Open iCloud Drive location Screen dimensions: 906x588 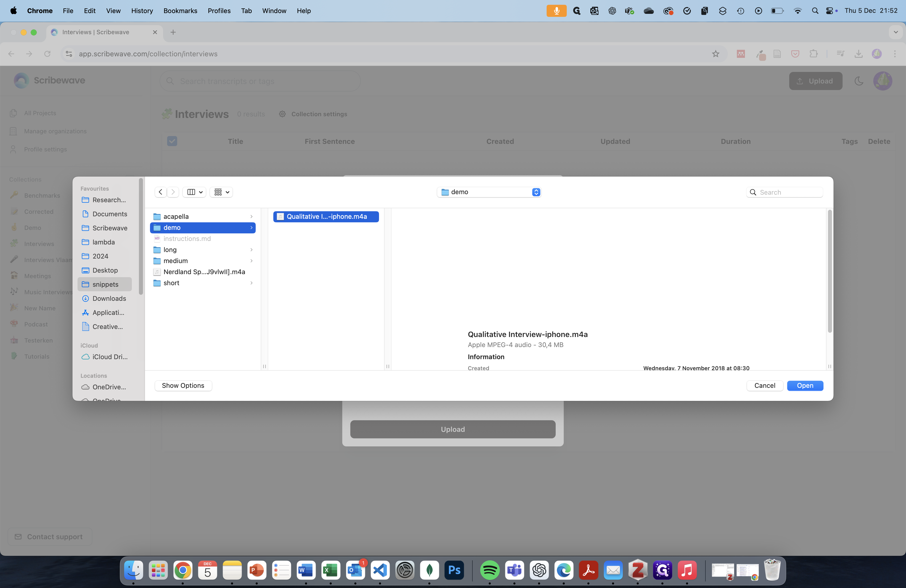tap(105, 357)
